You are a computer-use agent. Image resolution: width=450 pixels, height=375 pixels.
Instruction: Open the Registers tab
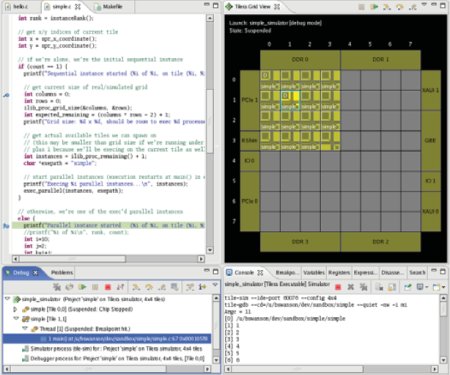click(x=339, y=272)
